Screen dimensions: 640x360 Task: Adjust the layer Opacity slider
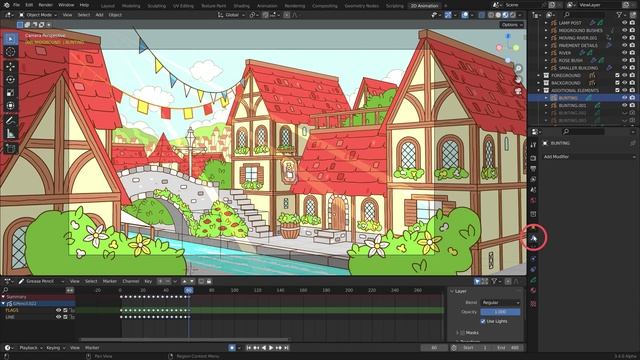(x=500, y=312)
